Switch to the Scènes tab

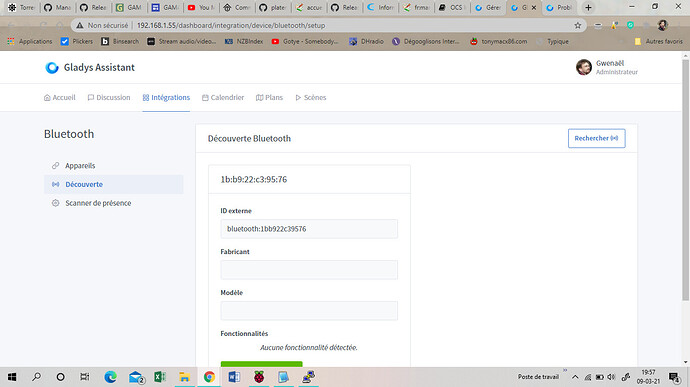click(x=311, y=97)
